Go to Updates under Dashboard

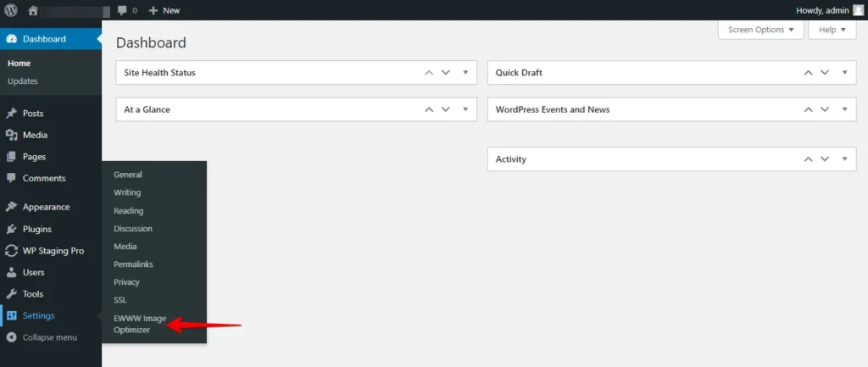coord(23,81)
